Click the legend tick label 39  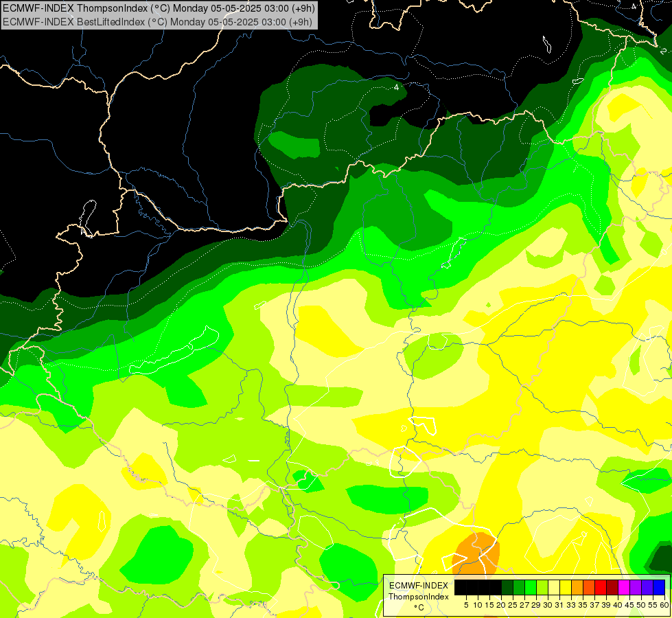point(606,605)
